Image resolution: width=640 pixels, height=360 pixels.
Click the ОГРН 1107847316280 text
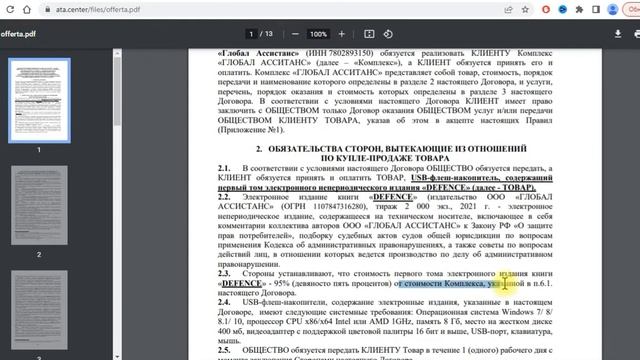click(324, 207)
